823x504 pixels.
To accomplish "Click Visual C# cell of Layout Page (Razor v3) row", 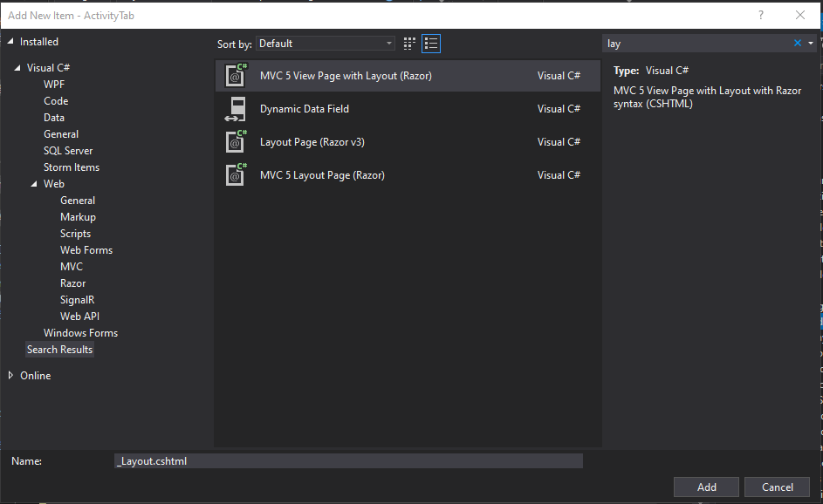I will pyautogui.click(x=559, y=142).
